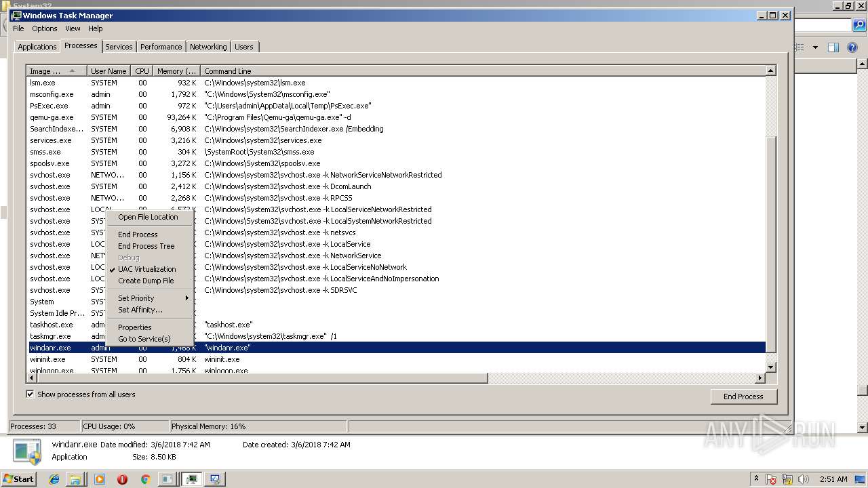Viewport: 868px width, 488px height.
Task: Select the msconfig window taskbar button
Action: 167,479
